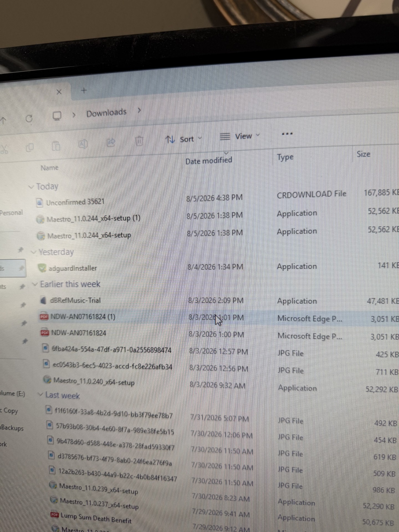Refresh the Downloads folder view

pyautogui.click(x=29, y=119)
